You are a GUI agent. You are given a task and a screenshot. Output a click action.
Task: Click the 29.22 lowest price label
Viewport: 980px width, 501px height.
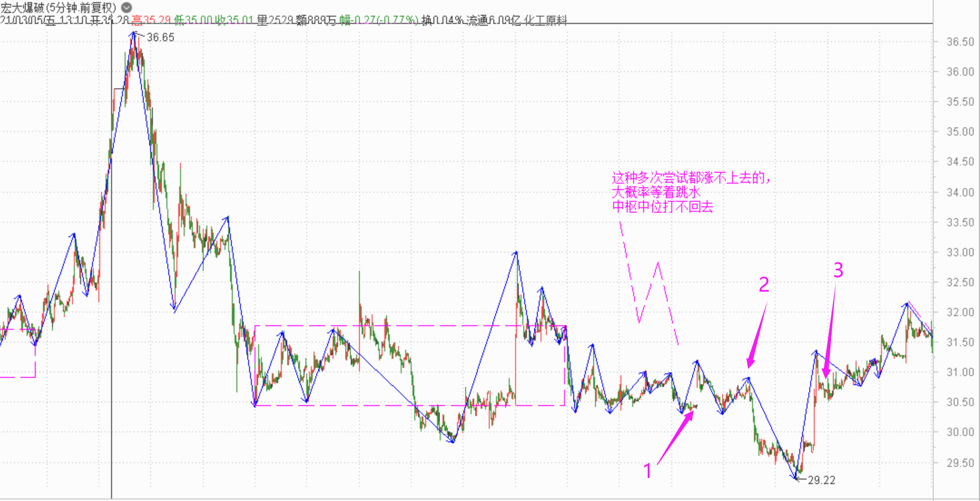821,480
